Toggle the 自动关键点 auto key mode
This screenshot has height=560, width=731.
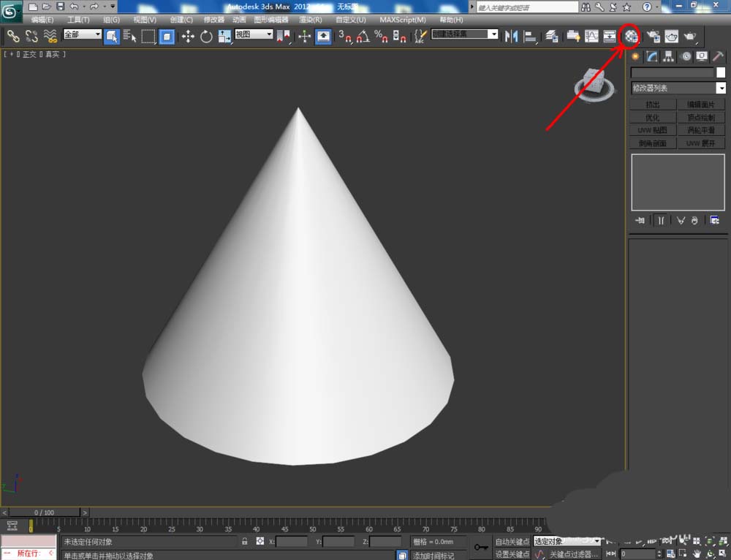coord(512,542)
